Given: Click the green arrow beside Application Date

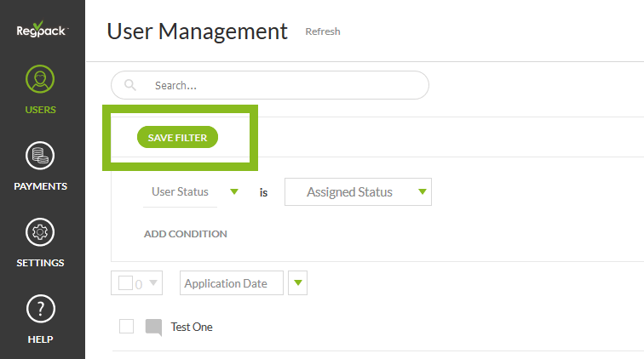Looking at the screenshot, I should coord(298,283).
